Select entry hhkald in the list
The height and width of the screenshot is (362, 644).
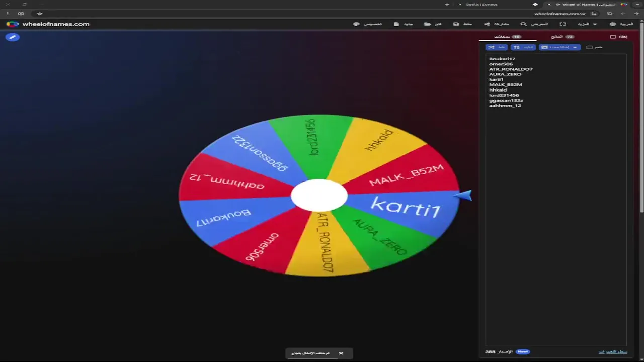coord(498,90)
